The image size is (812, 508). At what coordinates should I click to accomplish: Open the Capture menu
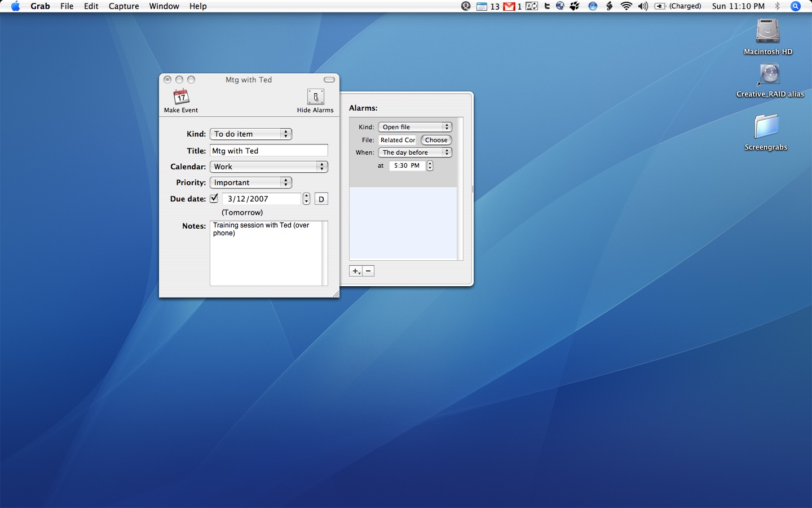pos(123,6)
